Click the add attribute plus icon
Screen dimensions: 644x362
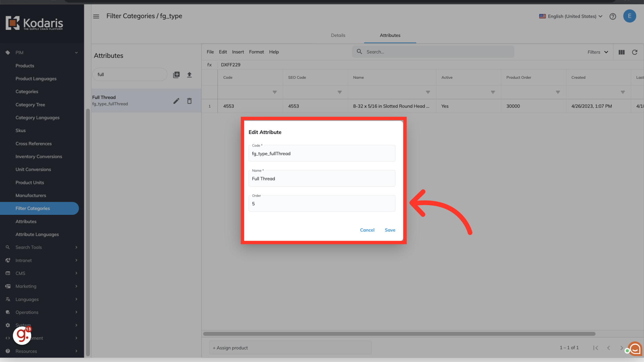coord(176,75)
